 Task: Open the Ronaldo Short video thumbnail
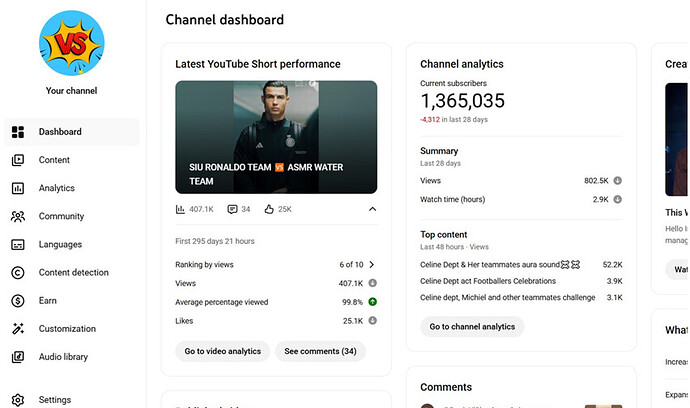[276, 137]
